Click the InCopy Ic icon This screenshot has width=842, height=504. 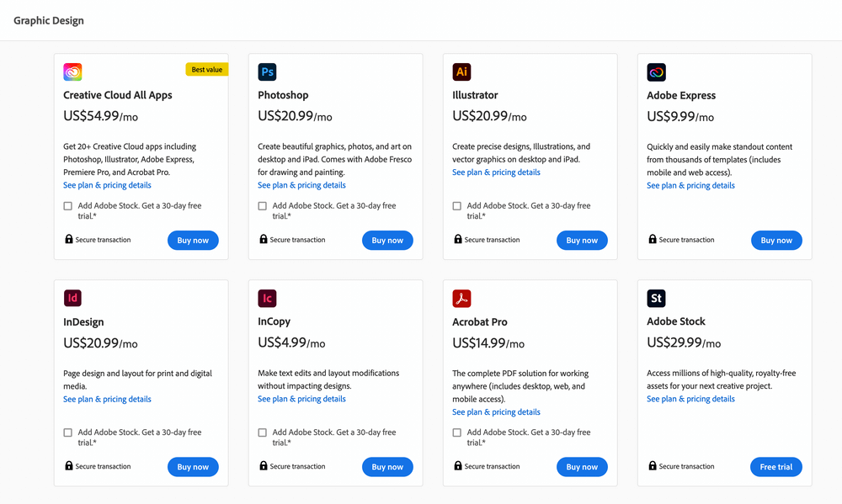(267, 298)
